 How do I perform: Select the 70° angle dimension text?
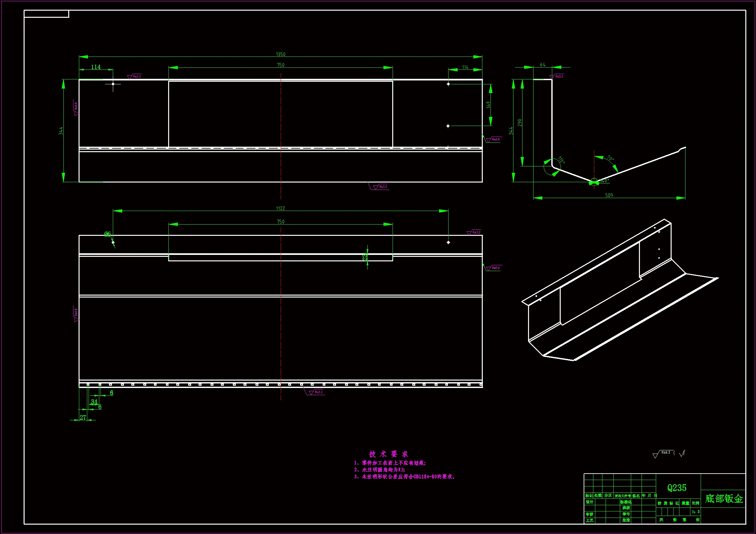[x=610, y=159]
